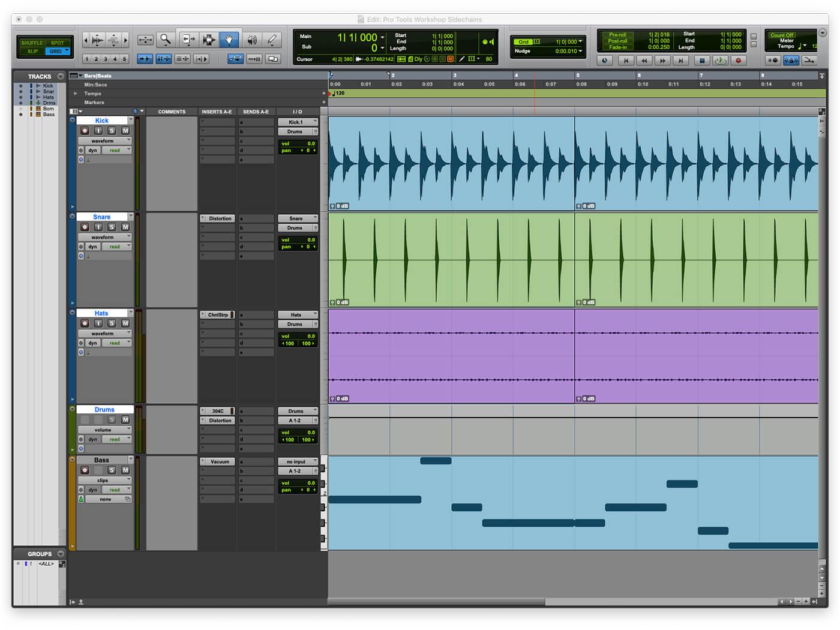Toggle the tempo Conductor track icon
The image size is (840, 630).
pyautogui.click(x=809, y=60)
